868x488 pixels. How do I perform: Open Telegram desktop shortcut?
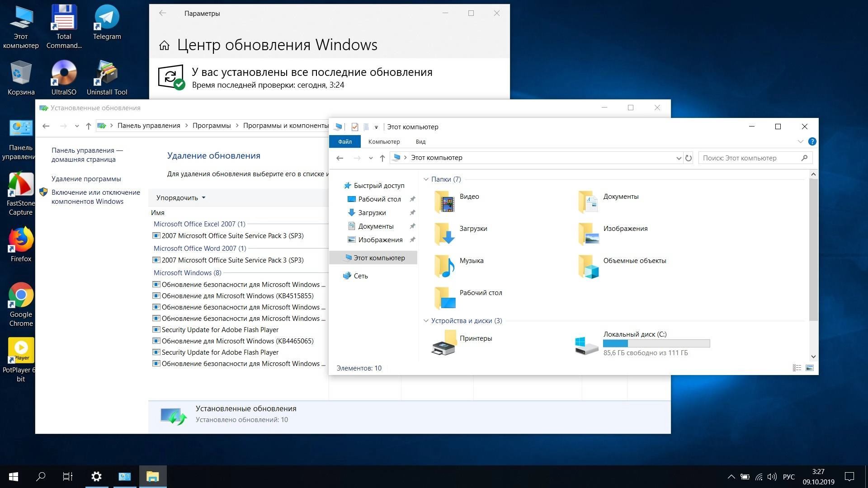pos(107,22)
